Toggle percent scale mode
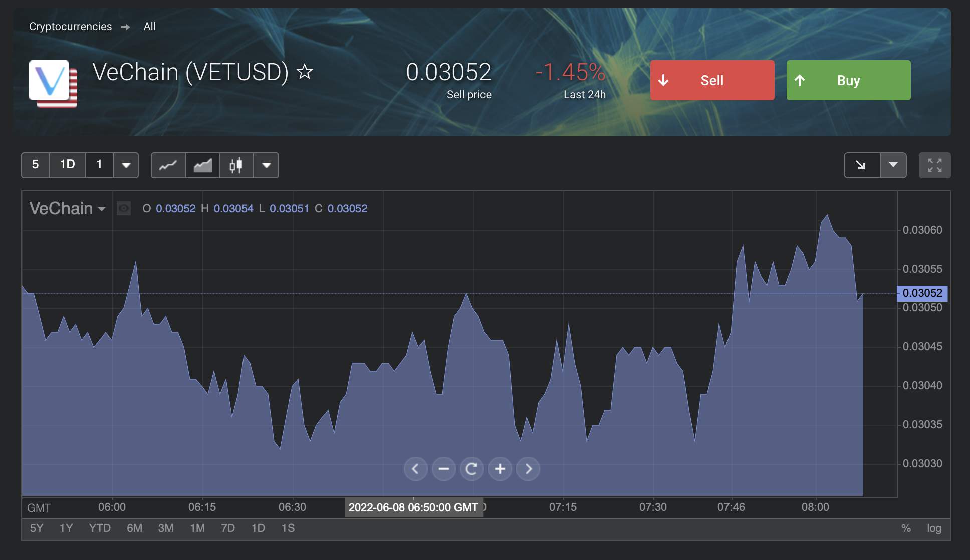The height and width of the screenshot is (560, 970). click(x=906, y=528)
